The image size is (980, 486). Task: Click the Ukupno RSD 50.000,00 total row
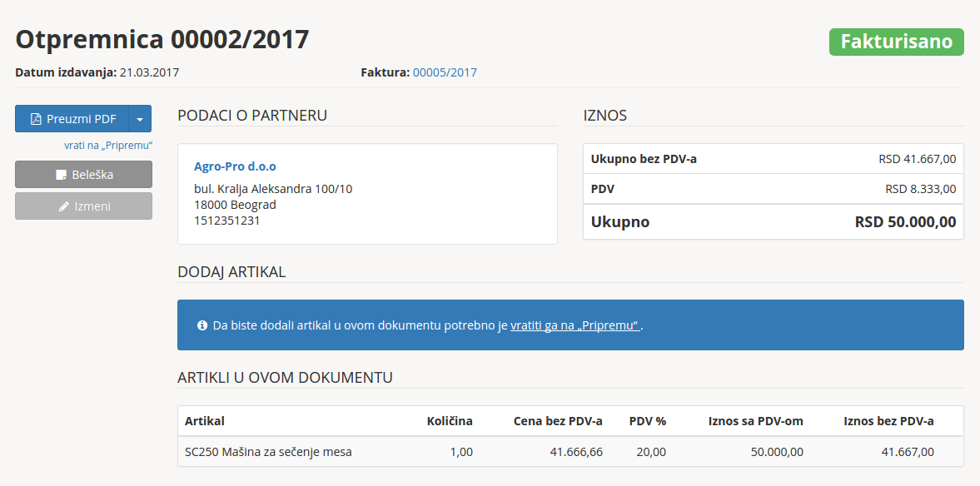773,222
